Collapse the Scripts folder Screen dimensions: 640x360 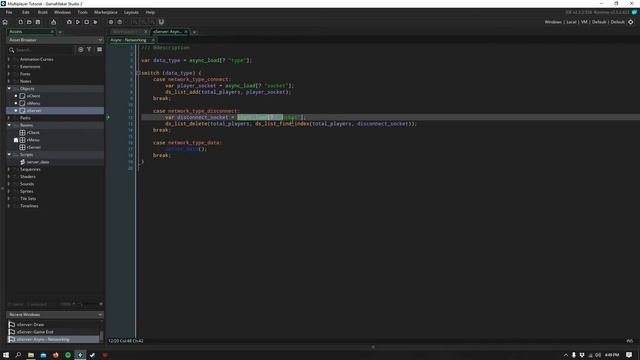tap(9, 155)
